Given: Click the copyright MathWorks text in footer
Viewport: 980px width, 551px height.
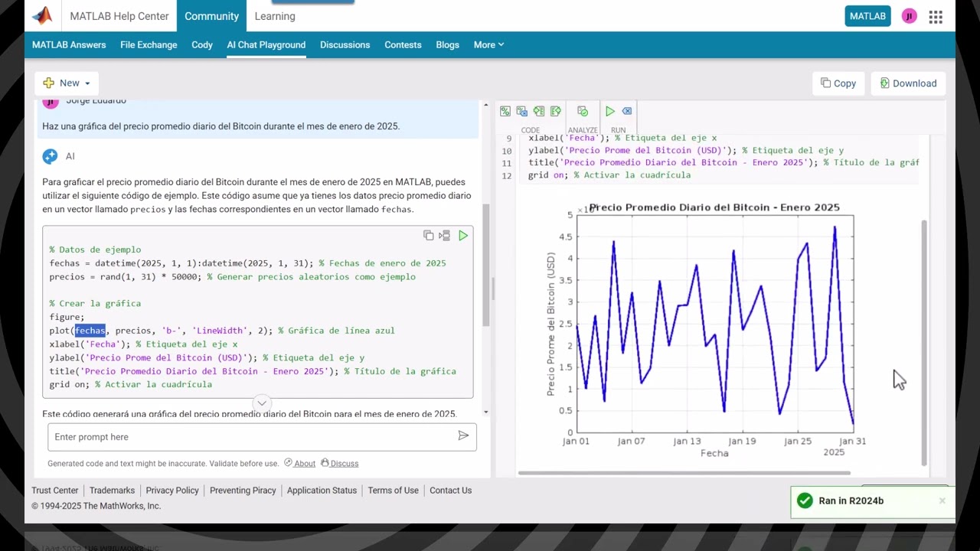Looking at the screenshot, I should click(96, 506).
